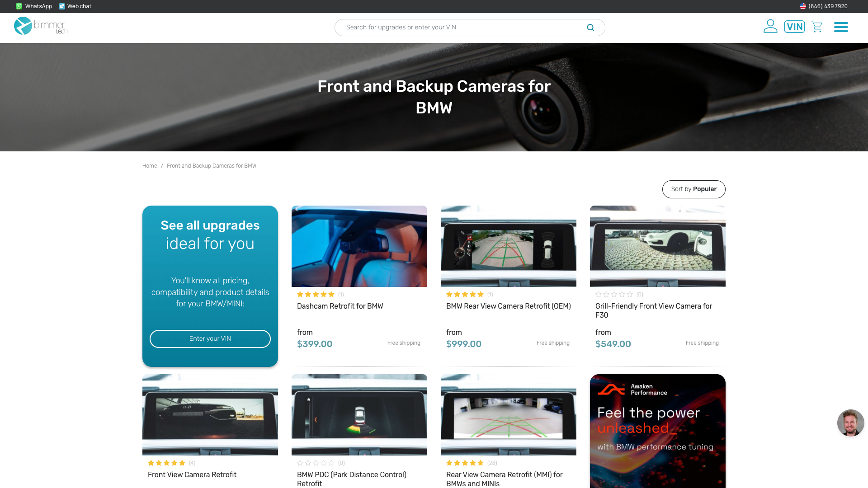Select the Front View Camera Retrofit title

(x=192, y=475)
